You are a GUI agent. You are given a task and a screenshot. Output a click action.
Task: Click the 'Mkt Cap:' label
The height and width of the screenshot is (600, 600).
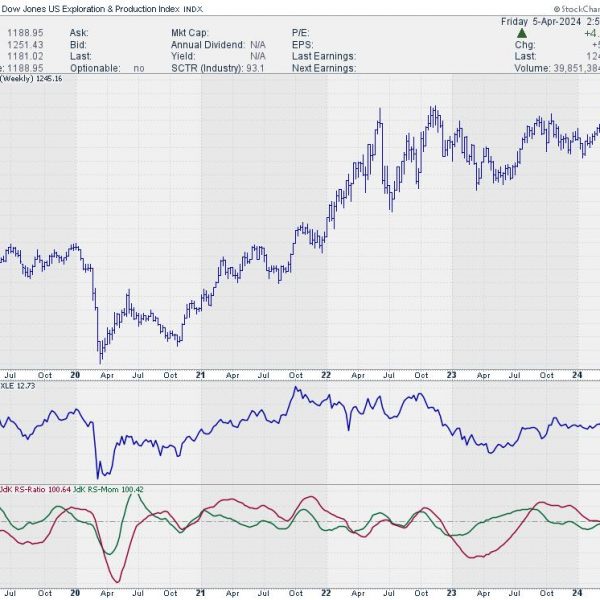pyautogui.click(x=189, y=33)
